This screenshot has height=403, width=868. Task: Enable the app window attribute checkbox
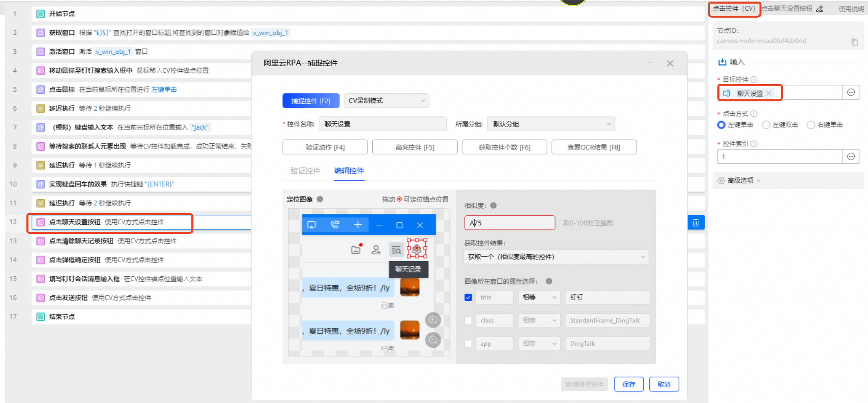pyautogui.click(x=468, y=344)
